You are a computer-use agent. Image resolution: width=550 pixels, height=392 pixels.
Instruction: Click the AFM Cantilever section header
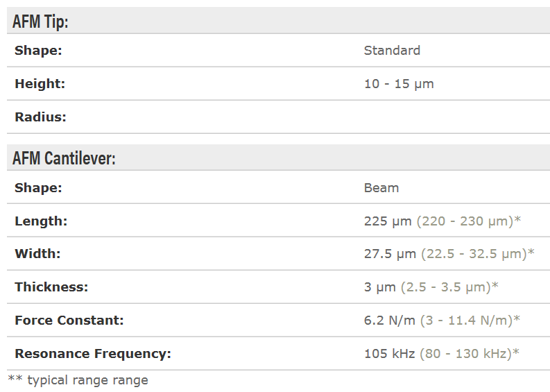[64, 158]
